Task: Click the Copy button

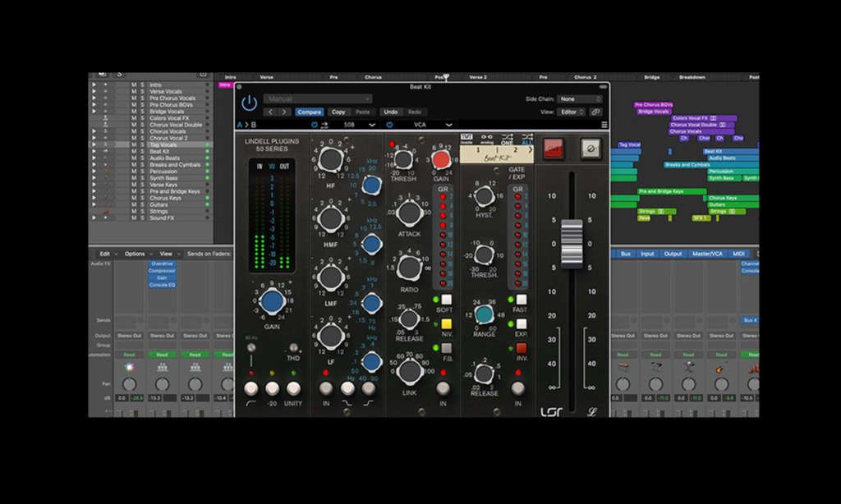Action: 338,112
